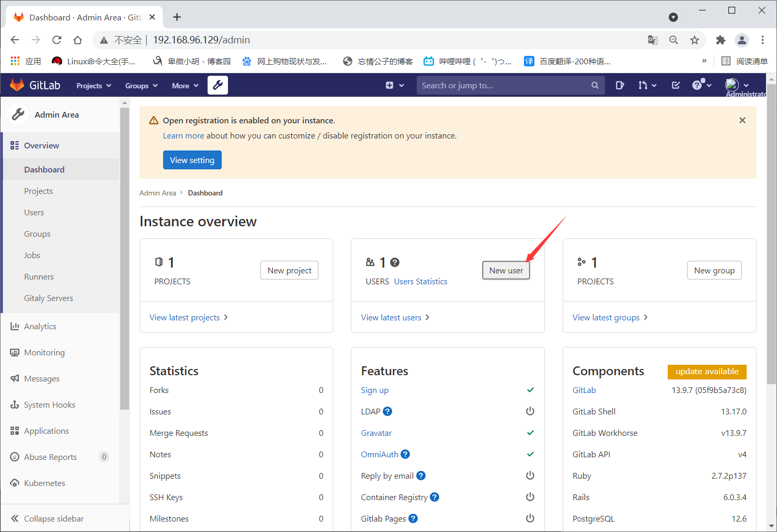Collapse sidebar using double chevron icon
Viewport: 777px width, 532px height.
tap(15, 518)
